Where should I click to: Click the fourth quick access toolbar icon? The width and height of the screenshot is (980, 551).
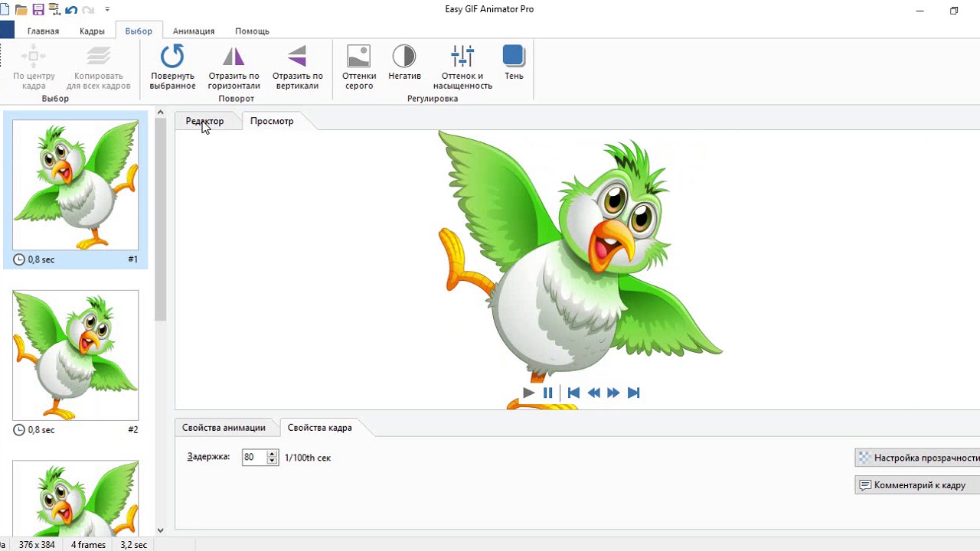point(54,10)
